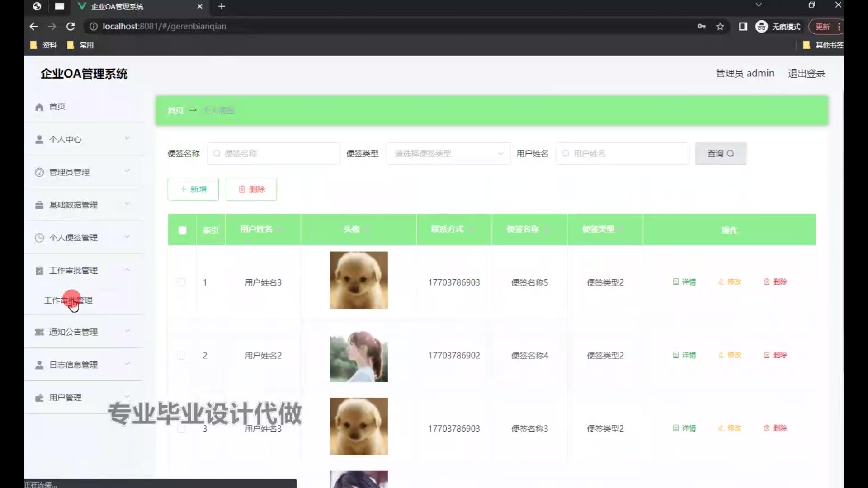Bookmark this page with the star icon

(720, 27)
